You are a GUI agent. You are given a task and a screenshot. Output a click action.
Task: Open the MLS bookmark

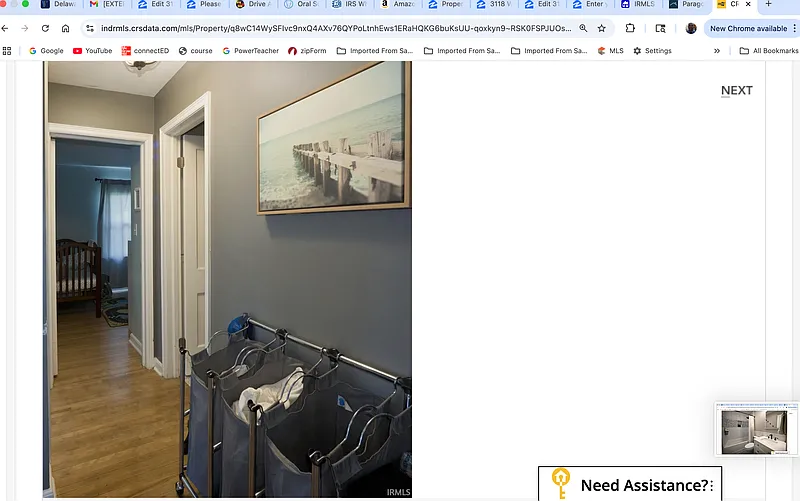(610, 51)
